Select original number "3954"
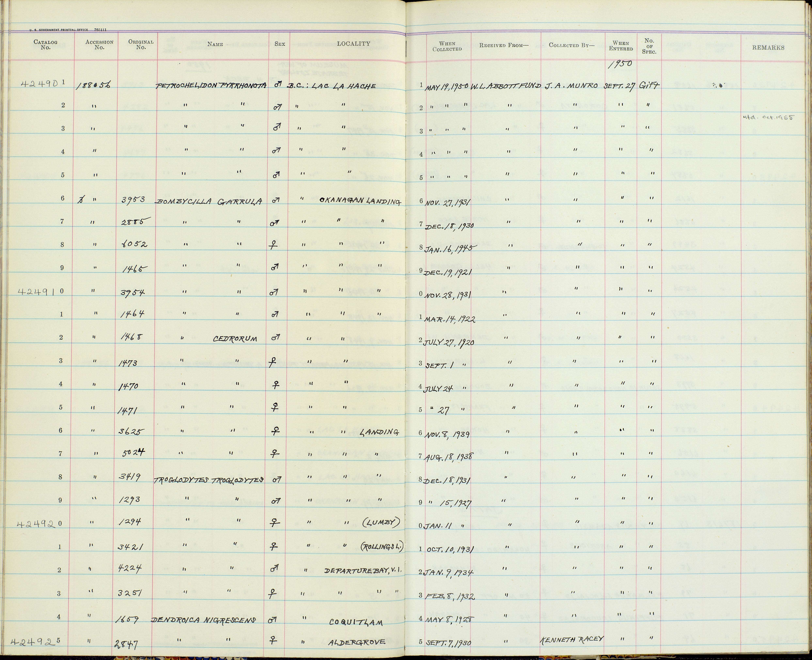Screen dimensions: 812x660 pyautogui.click(x=133, y=292)
